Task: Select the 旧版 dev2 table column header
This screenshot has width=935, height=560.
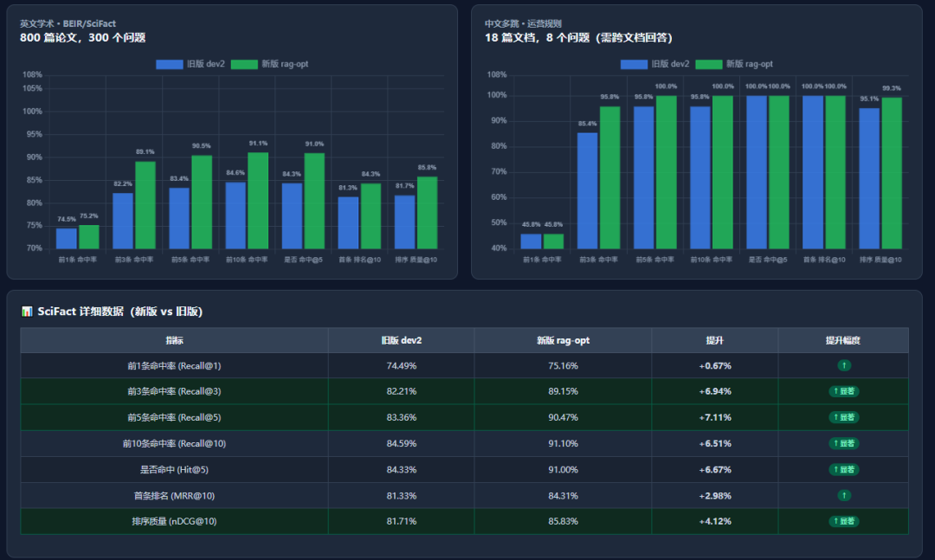Action: (401, 340)
